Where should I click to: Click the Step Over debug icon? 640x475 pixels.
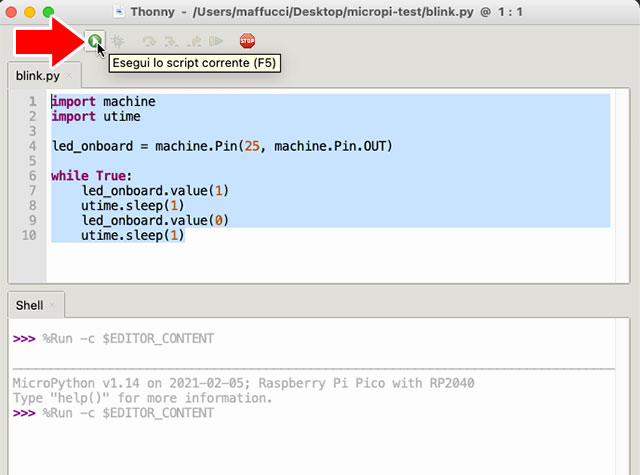[x=149, y=41]
